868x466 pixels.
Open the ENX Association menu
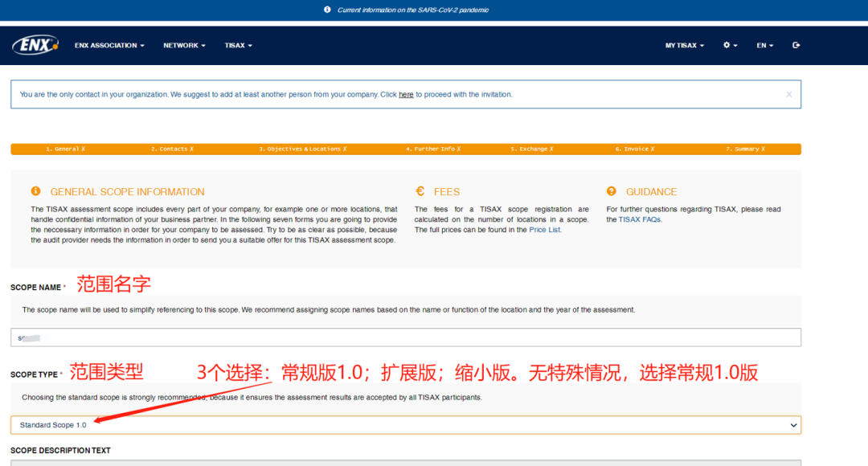pos(109,45)
